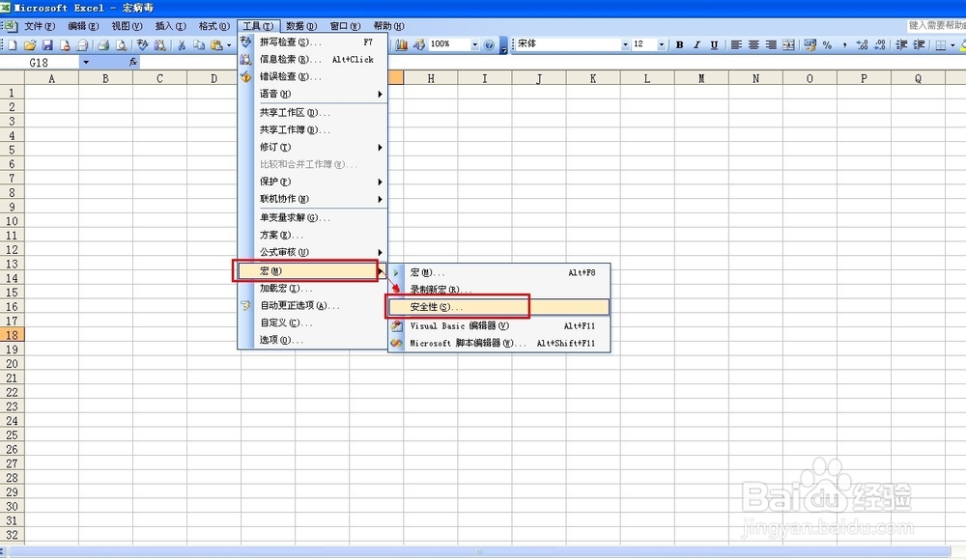Cut selection with scissors icon
Viewport: 966px width, 560px height.
tap(182, 45)
